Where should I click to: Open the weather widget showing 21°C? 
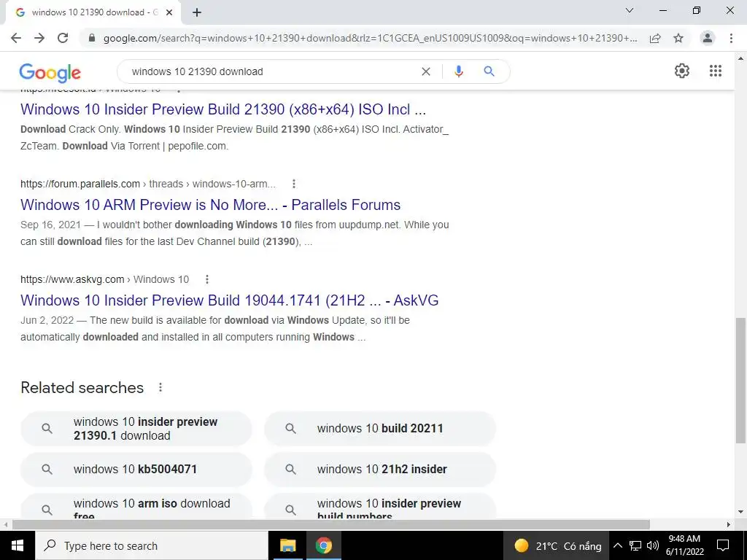coord(557,545)
